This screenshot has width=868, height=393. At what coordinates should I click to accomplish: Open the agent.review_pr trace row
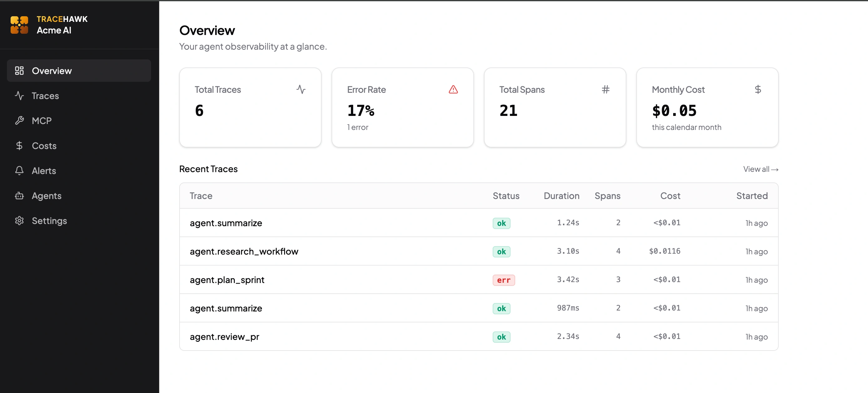pos(224,337)
